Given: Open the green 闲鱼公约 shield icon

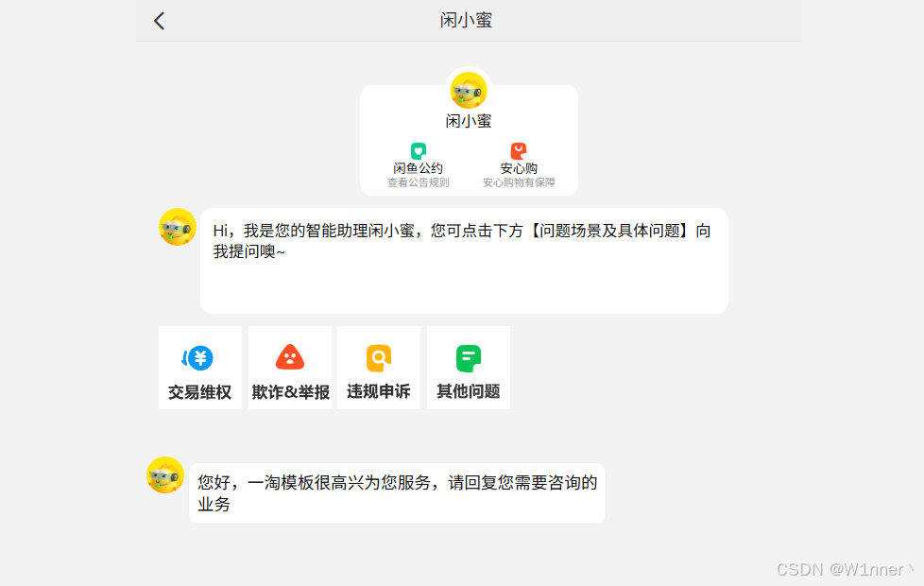Looking at the screenshot, I should point(419,151).
